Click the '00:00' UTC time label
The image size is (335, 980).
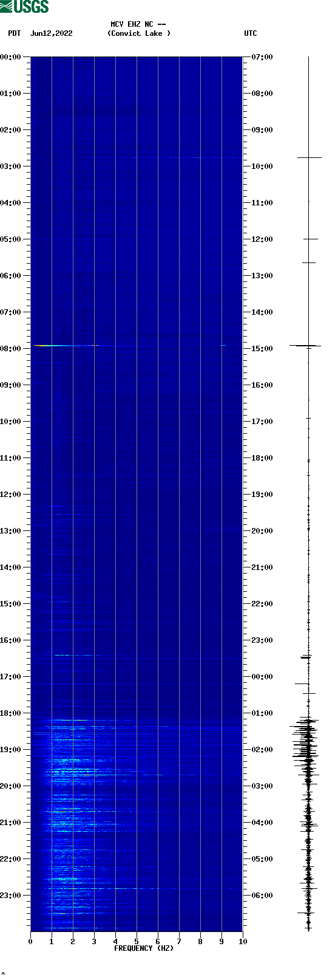coord(262,677)
